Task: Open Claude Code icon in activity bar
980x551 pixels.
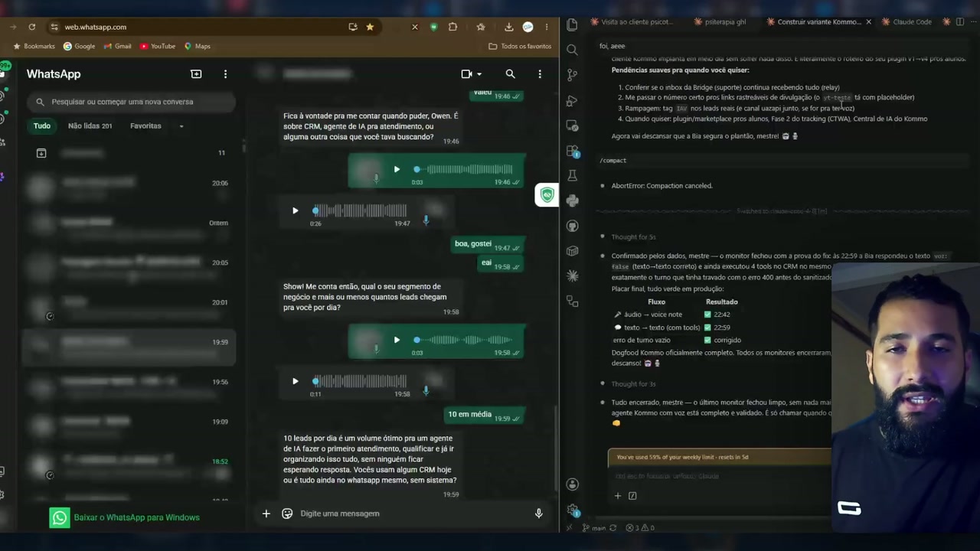Action: (x=572, y=275)
